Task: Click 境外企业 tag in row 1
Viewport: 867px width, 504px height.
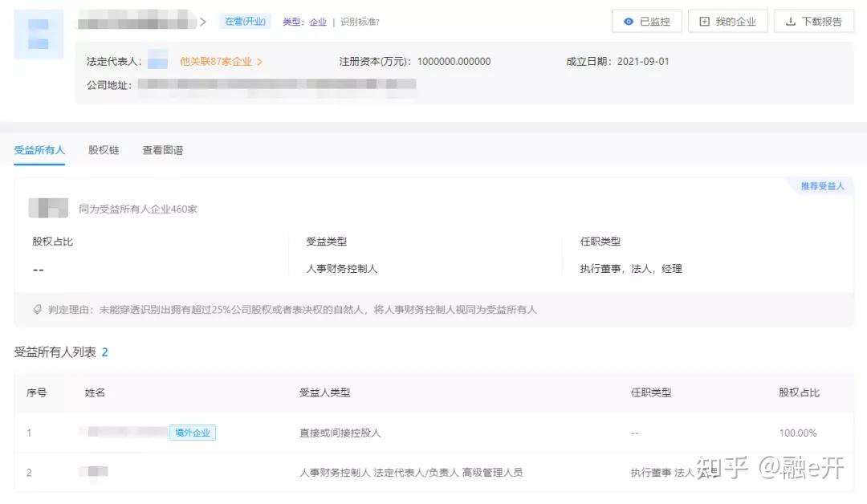Action: (193, 433)
